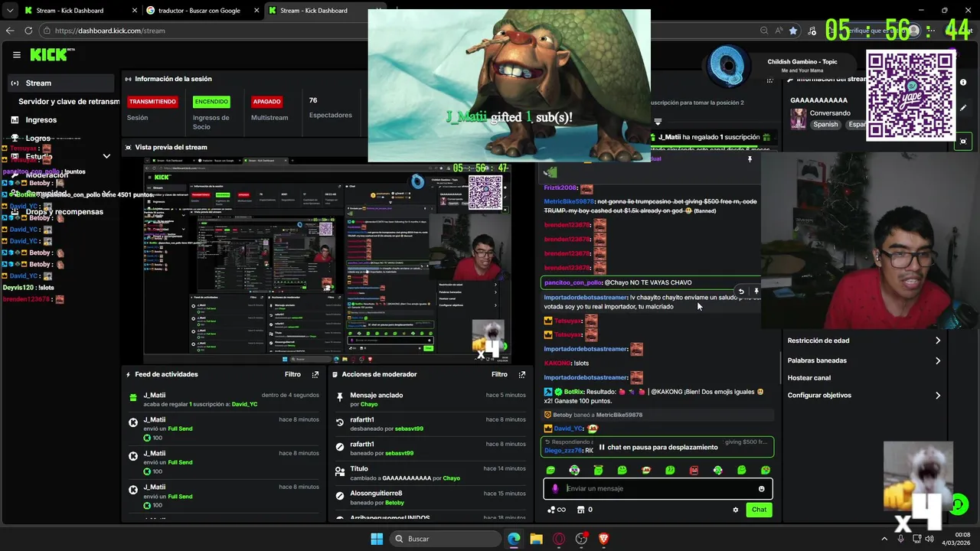Click the purple microphone icon in chat box
Viewport: 980px width, 551px height.
pyautogui.click(x=555, y=489)
